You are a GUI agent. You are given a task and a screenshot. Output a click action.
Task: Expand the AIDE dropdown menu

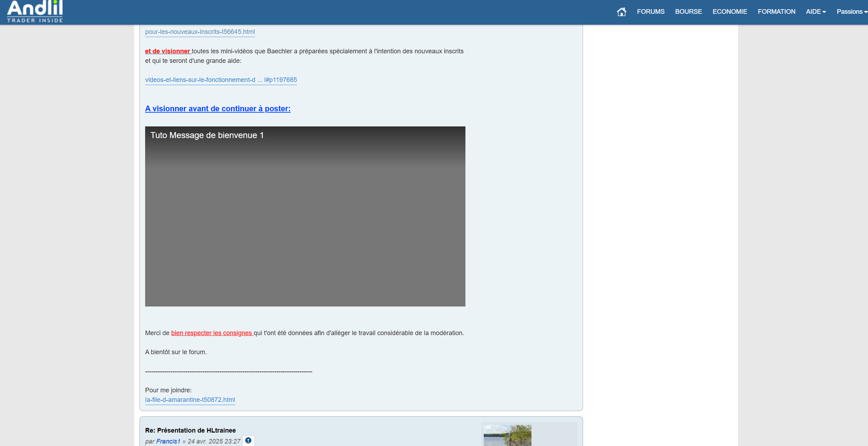pyautogui.click(x=815, y=12)
